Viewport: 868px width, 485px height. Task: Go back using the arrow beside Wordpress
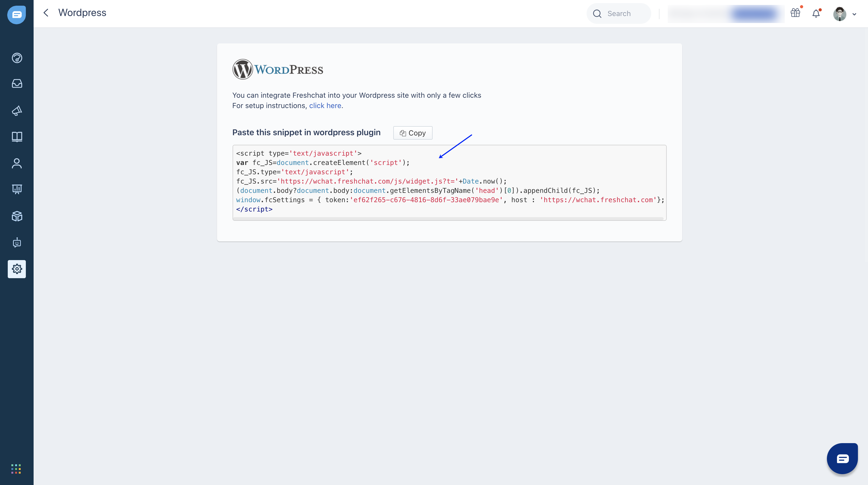[46, 13]
